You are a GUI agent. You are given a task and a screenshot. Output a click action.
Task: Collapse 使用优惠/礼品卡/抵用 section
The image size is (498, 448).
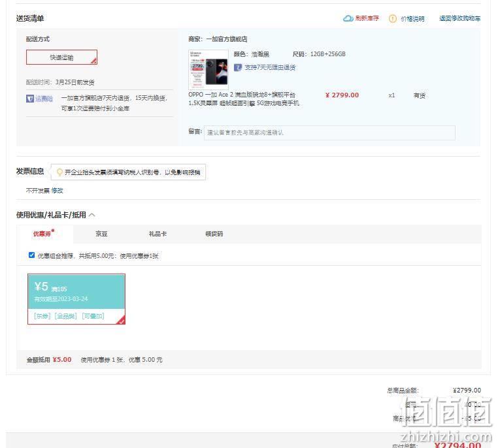click(x=91, y=215)
